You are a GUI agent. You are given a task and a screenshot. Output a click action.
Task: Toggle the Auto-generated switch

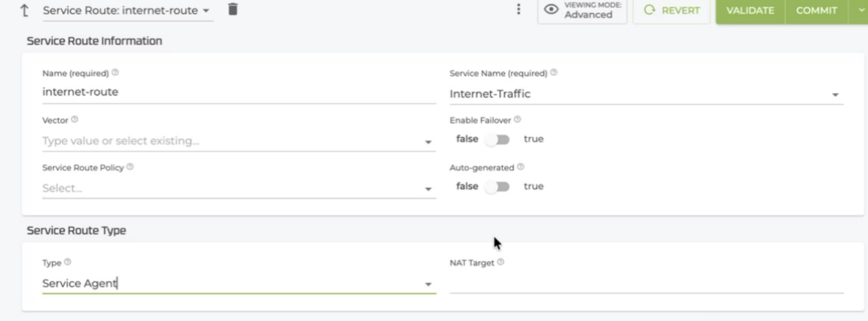[x=497, y=187]
